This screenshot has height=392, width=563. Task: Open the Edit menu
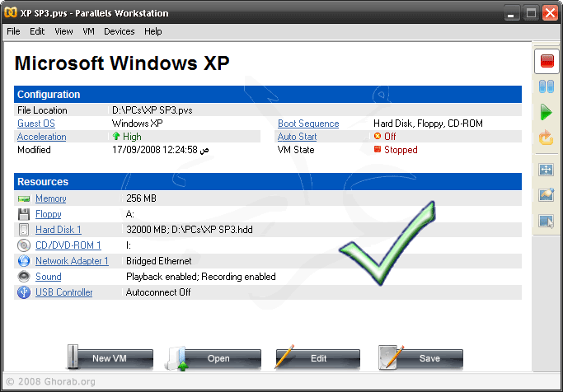37,31
